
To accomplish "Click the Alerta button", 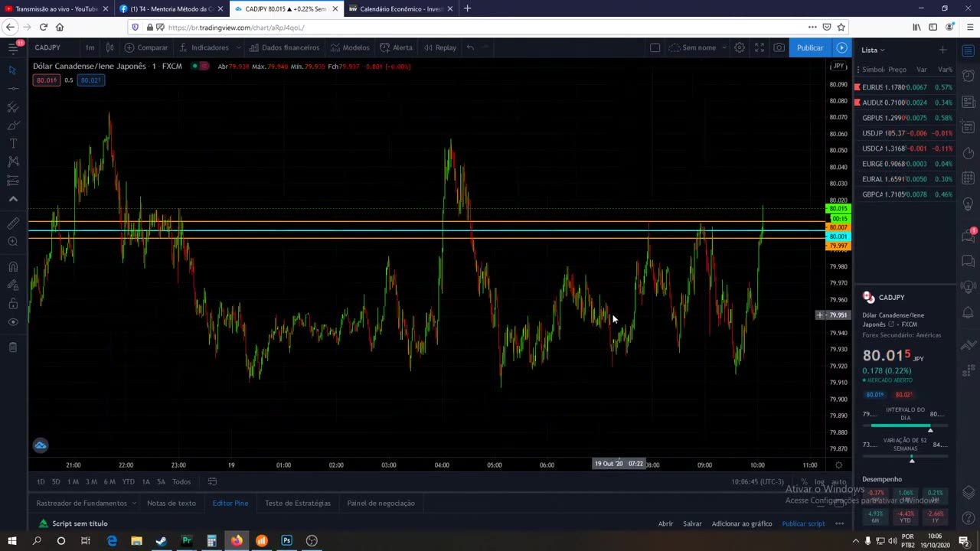I will 396,47.
